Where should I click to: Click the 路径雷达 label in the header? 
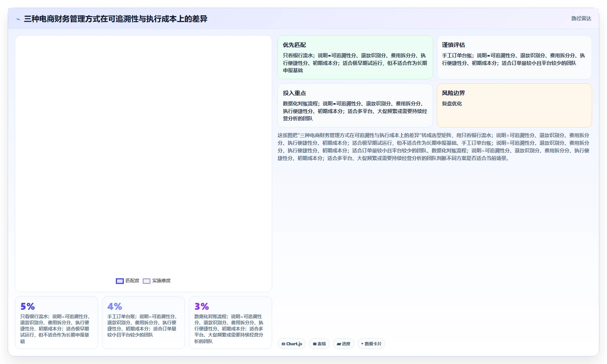581,18
